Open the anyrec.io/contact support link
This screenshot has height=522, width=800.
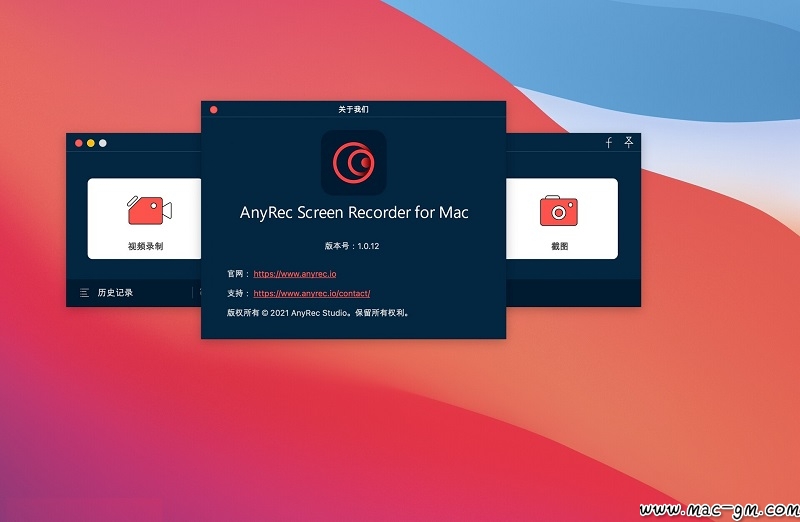click(x=312, y=293)
